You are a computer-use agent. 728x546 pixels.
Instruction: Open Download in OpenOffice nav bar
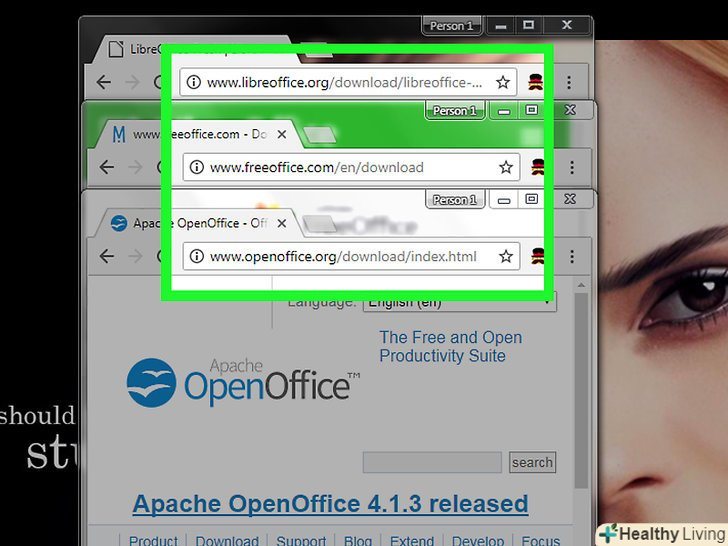227,540
